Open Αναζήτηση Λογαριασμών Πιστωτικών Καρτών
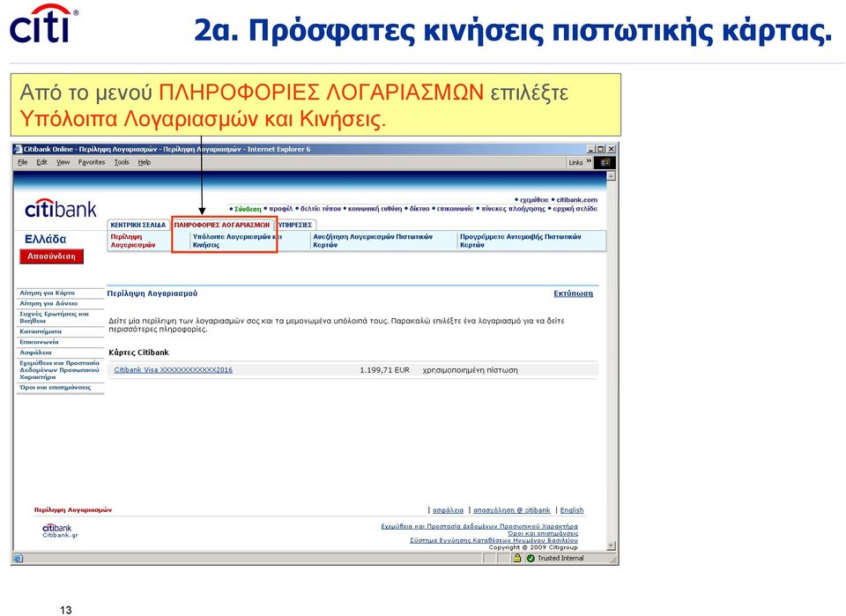 pyautogui.click(x=373, y=241)
